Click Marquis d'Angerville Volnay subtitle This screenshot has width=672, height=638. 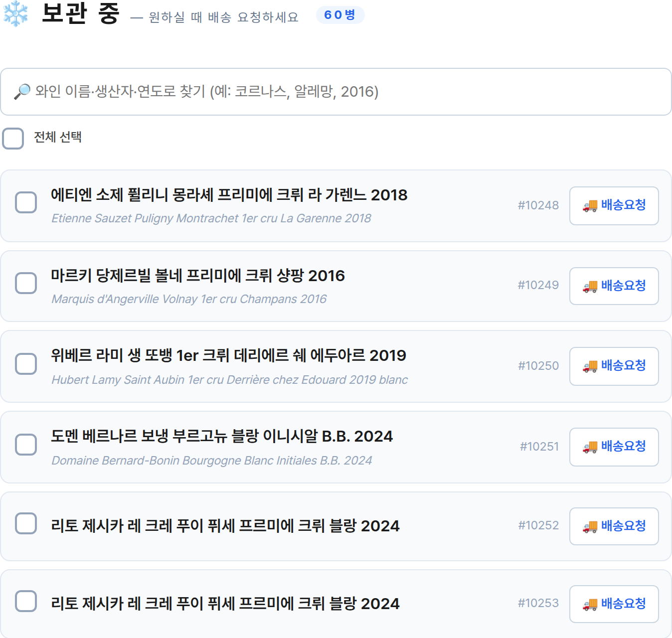[x=189, y=299]
